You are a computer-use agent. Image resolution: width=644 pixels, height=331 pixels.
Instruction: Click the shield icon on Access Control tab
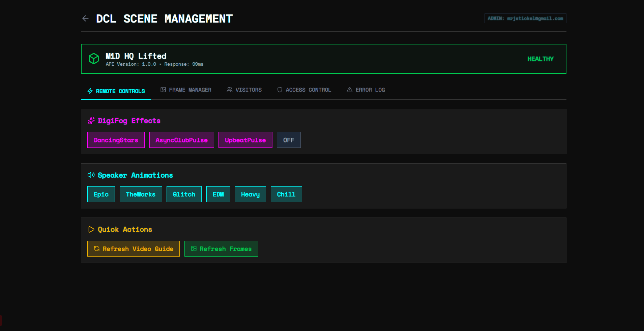pos(280,90)
